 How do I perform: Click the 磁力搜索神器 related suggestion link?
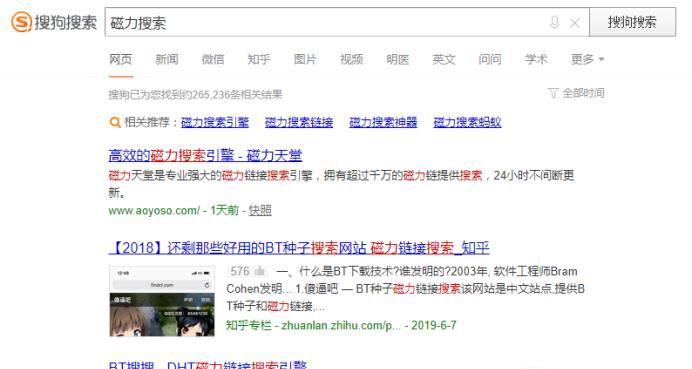[383, 122]
